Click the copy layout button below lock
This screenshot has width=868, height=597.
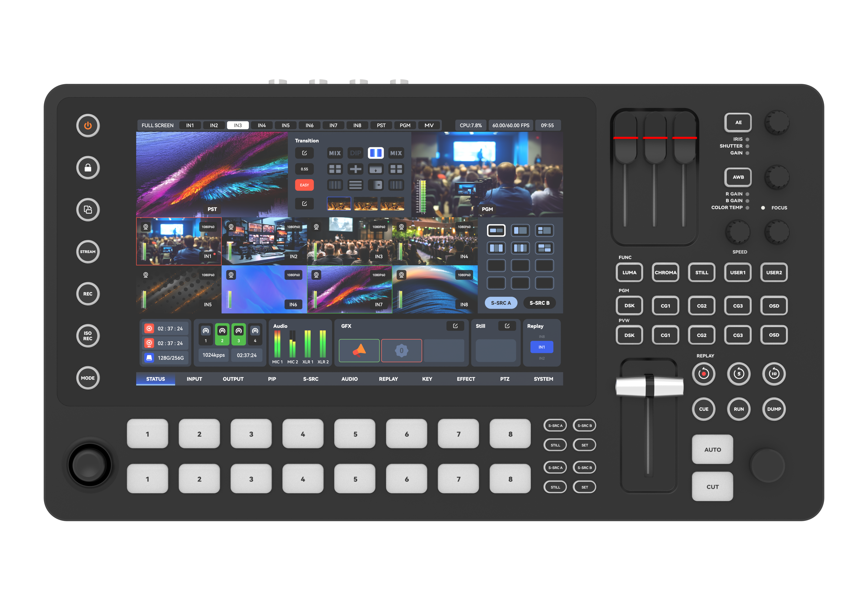point(88,209)
